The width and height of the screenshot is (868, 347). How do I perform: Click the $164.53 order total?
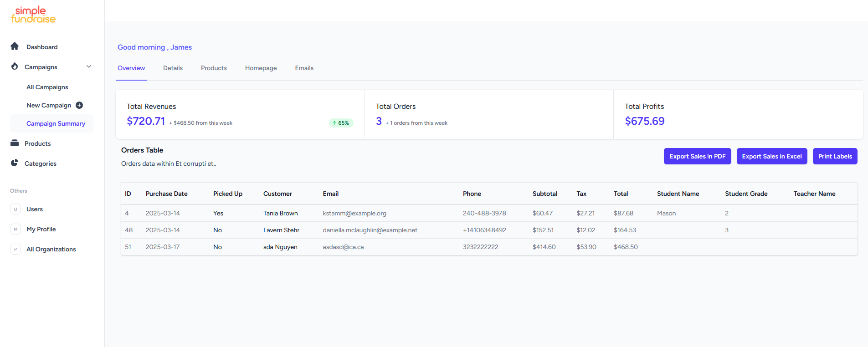(x=625, y=230)
